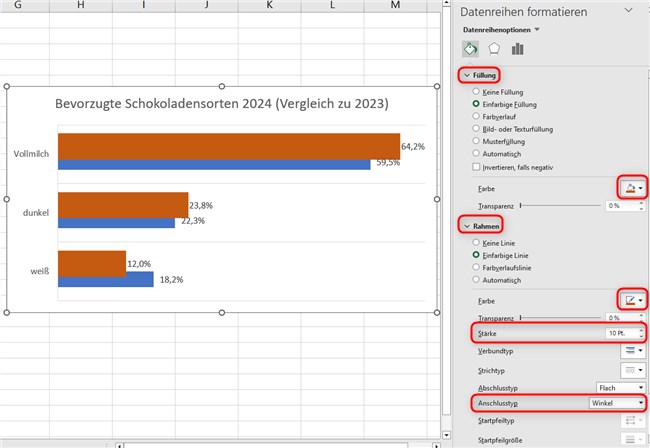Select Keine Linie border option

(x=477, y=242)
